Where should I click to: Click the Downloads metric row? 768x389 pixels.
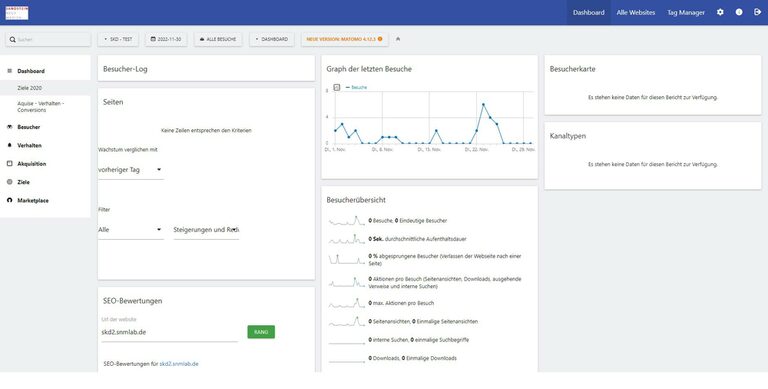point(412,358)
